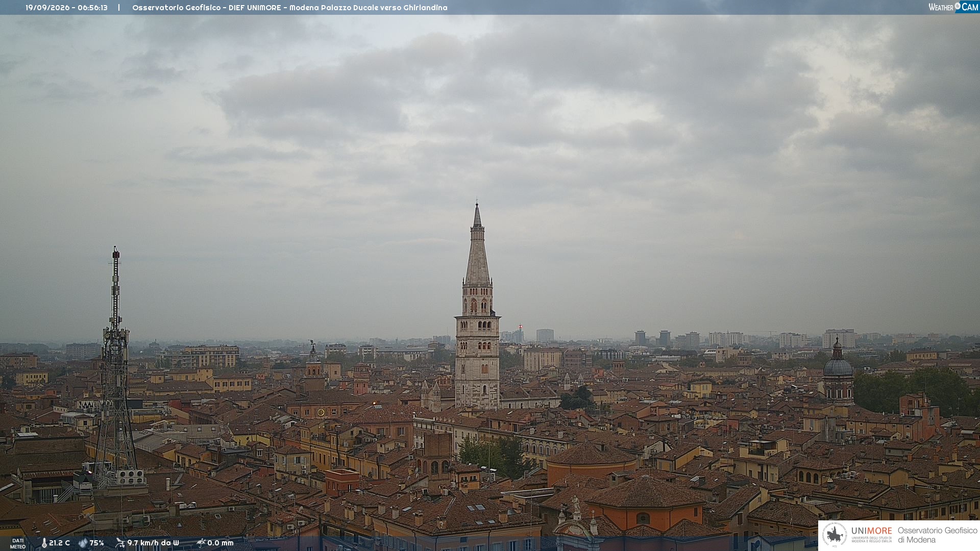Click the Modena Palazzo Ducale camera title

[x=368, y=8]
